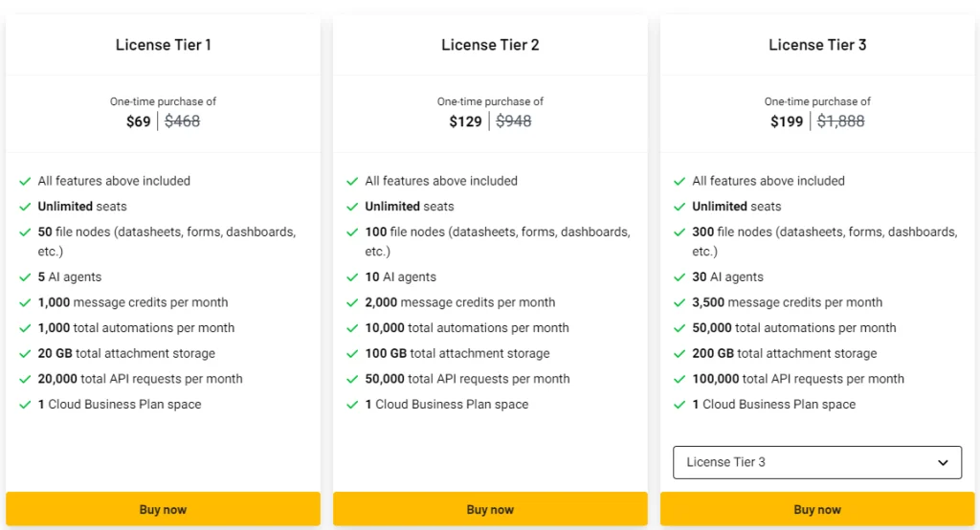980x530 pixels.
Task: Click the License Tier 1 heading
Action: 163,45
